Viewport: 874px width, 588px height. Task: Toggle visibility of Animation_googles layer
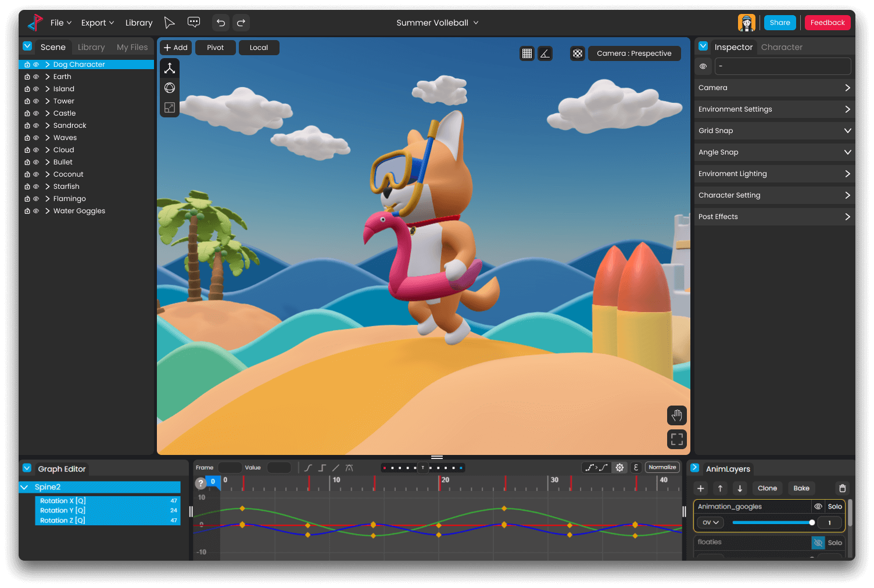click(x=818, y=507)
